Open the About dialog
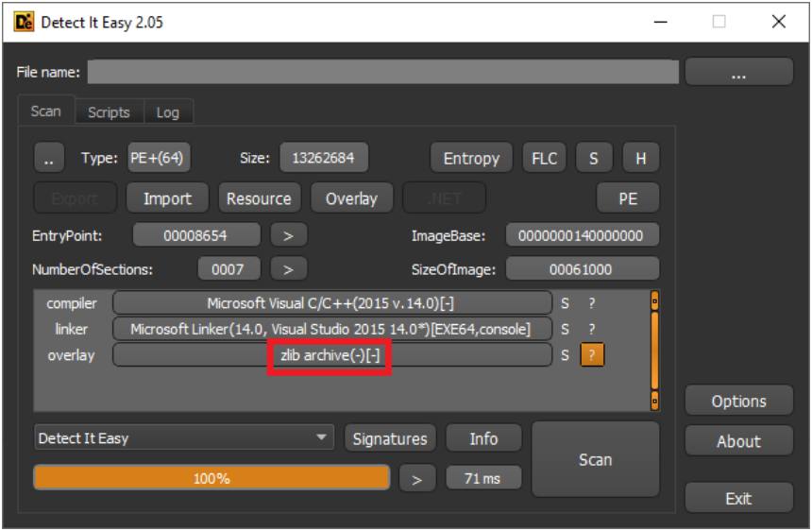The width and height of the screenshot is (812, 531). (x=738, y=441)
